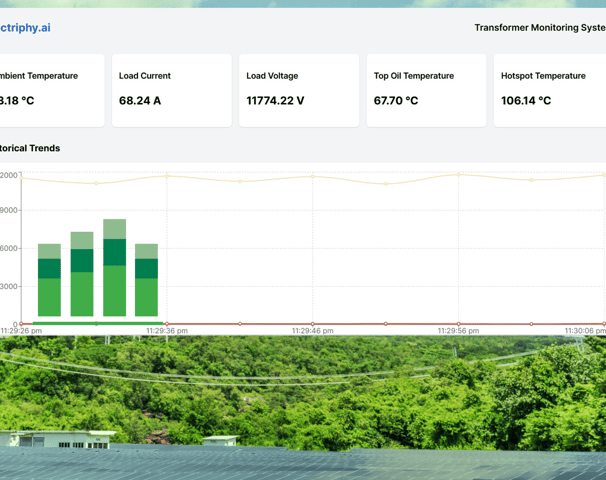This screenshot has height=480, width=606.
Task: Open the Hotspot Temperature card
Action: pyautogui.click(x=550, y=90)
